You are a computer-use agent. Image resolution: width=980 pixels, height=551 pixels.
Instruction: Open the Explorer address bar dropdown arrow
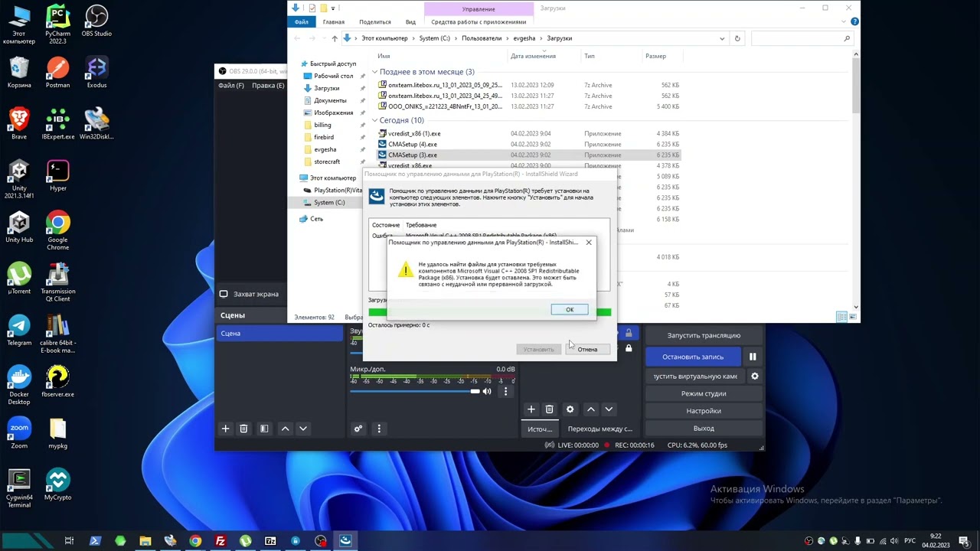pos(721,38)
